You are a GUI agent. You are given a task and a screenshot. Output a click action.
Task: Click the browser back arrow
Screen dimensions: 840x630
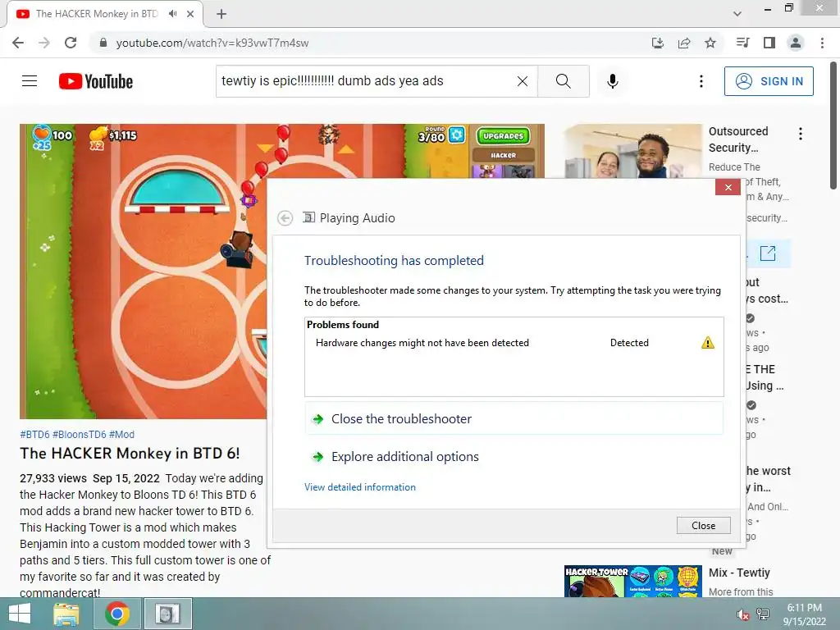point(18,43)
